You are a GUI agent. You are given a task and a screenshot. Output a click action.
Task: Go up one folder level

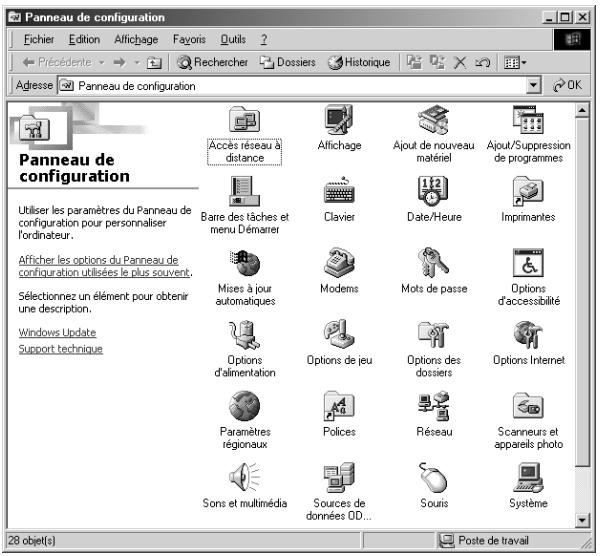click(154, 62)
